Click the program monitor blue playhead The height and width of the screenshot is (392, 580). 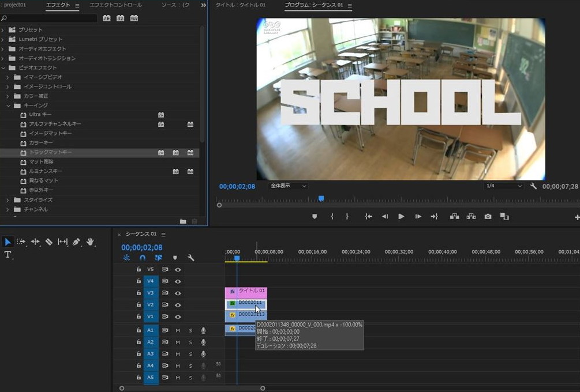pyautogui.click(x=321, y=198)
